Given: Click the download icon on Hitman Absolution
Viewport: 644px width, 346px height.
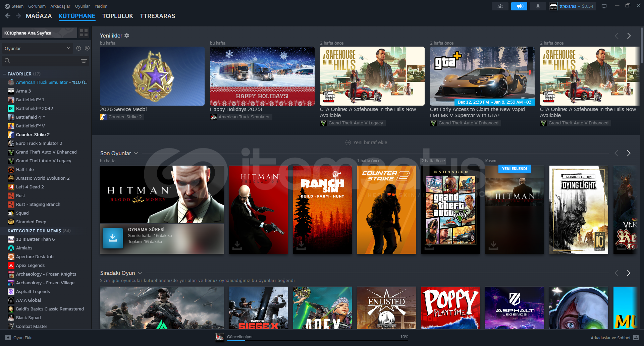Looking at the screenshot, I should pos(237,245).
